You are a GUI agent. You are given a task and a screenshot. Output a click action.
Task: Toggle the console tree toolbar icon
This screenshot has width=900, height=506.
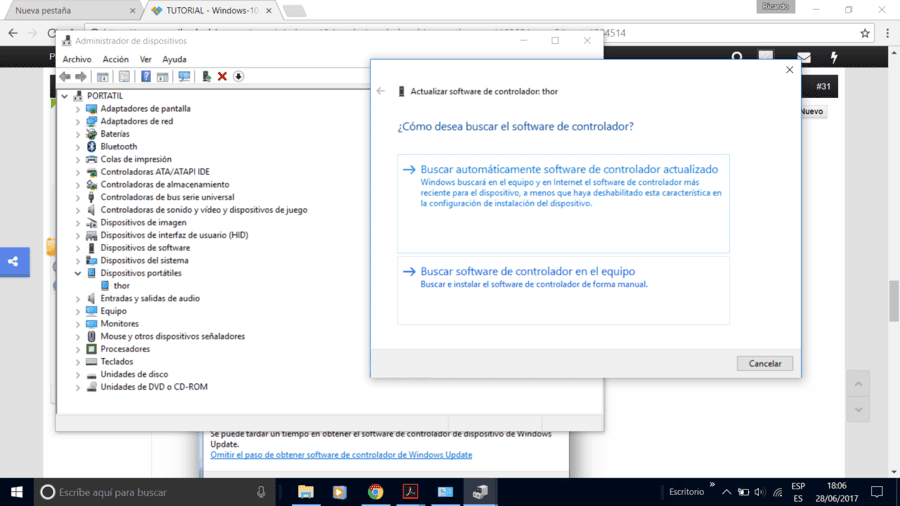point(103,76)
